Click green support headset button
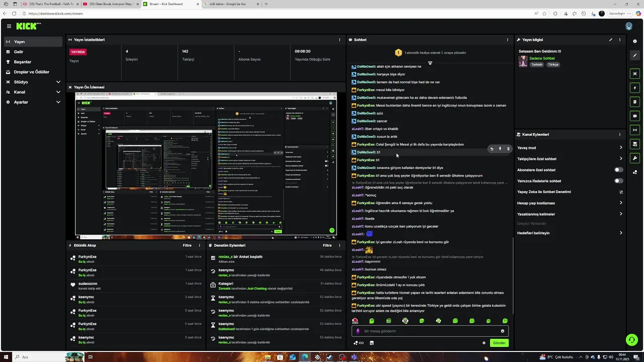 coord(632,340)
